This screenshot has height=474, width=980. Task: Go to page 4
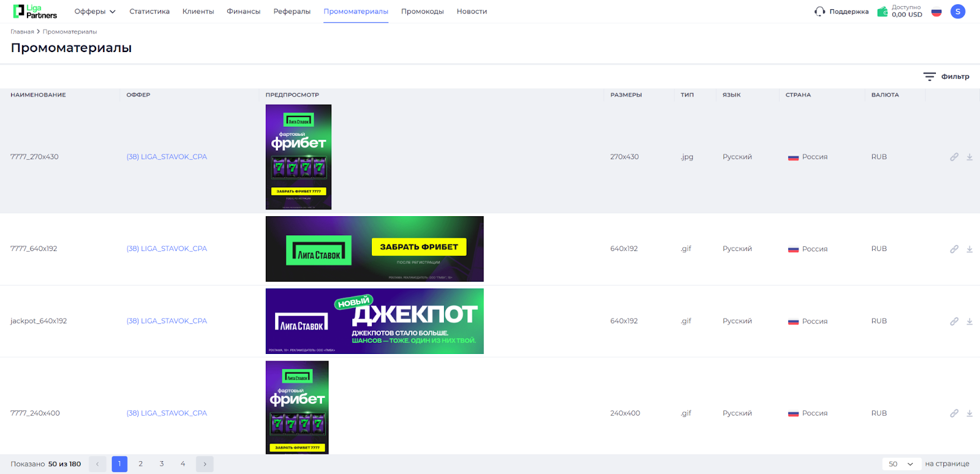coord(183,464)
